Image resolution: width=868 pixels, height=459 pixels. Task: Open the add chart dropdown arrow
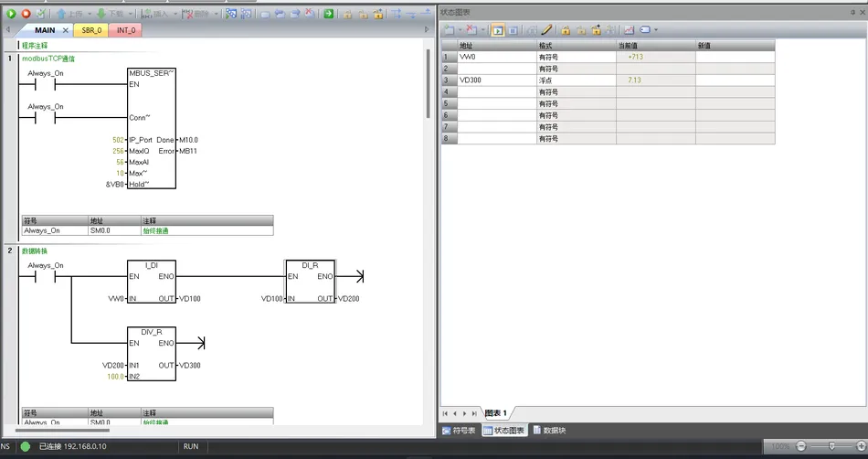460,30
